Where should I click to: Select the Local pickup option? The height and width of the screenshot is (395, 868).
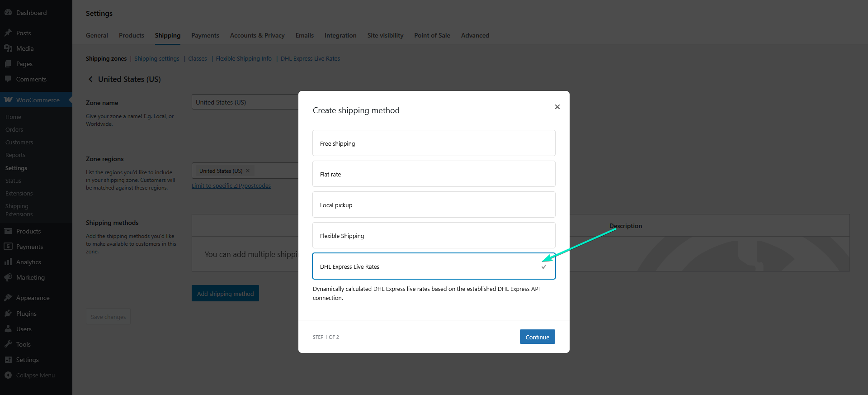tap(434, 205)
